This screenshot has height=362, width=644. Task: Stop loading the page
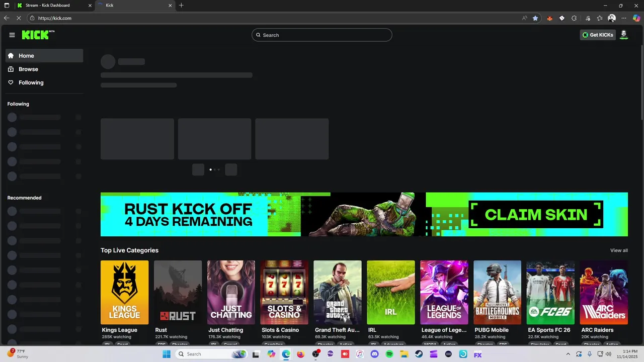[19, 18]
